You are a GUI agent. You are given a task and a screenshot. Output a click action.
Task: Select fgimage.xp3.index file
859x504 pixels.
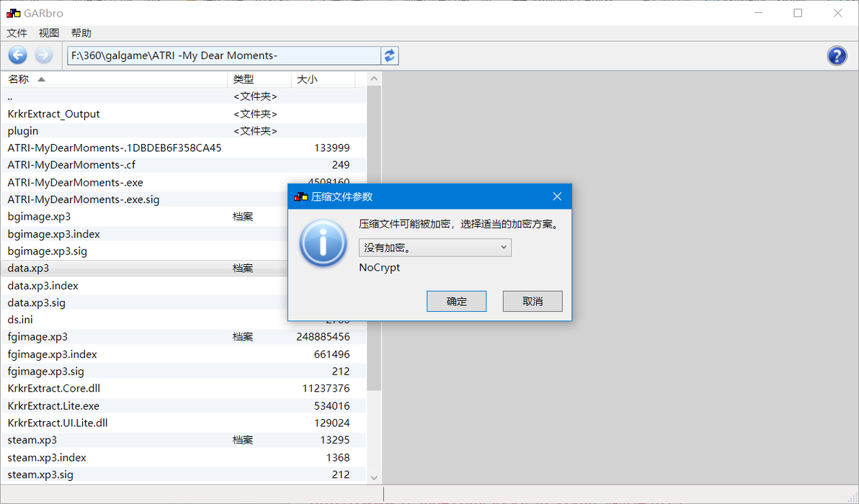(x=184, y=354)
